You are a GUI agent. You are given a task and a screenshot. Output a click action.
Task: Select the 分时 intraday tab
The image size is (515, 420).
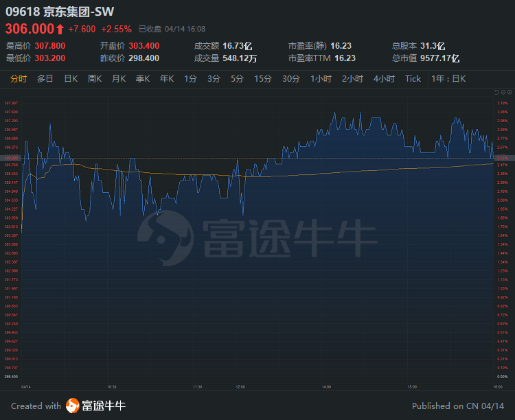click(19, 79)
